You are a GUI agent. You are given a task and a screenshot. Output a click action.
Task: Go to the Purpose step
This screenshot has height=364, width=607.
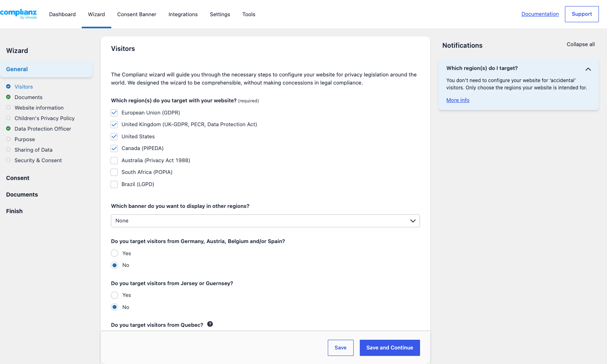pyautogui.click(x=25, y=139)
